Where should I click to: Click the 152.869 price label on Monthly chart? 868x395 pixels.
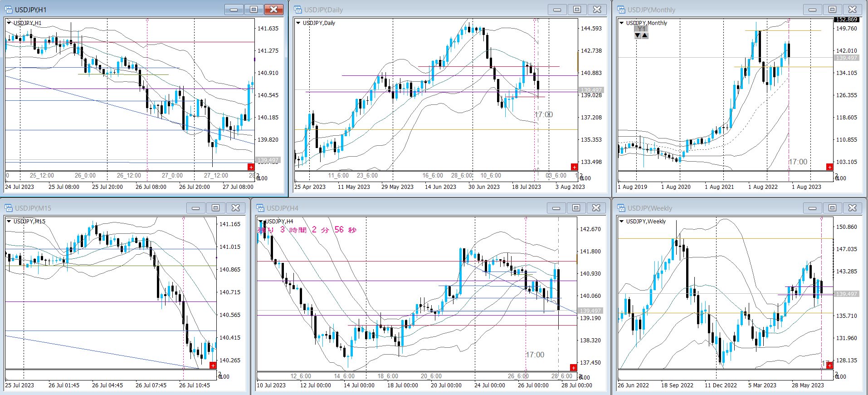(x=846, y=20)
